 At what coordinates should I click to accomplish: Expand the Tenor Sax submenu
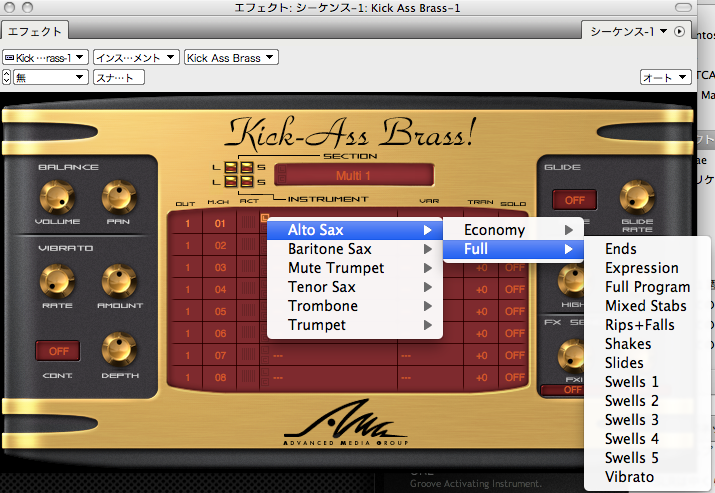pyautogui.click(x=355, y=287)
